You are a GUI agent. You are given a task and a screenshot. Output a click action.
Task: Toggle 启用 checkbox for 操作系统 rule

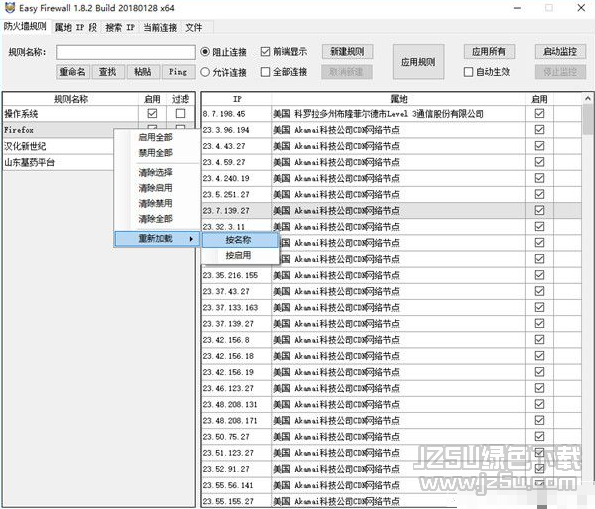tap(152, 113)
